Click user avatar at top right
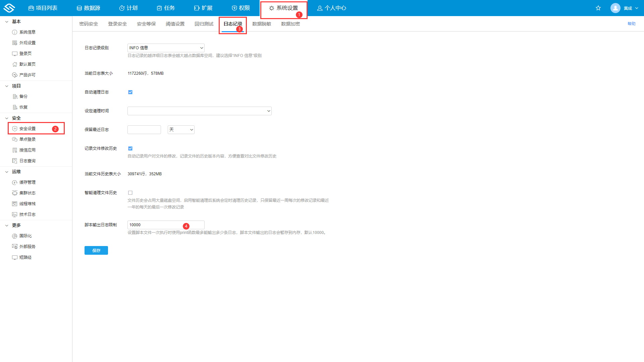This screenshot has height=362, width=644. pyautogui.click(x=615, y=8)
